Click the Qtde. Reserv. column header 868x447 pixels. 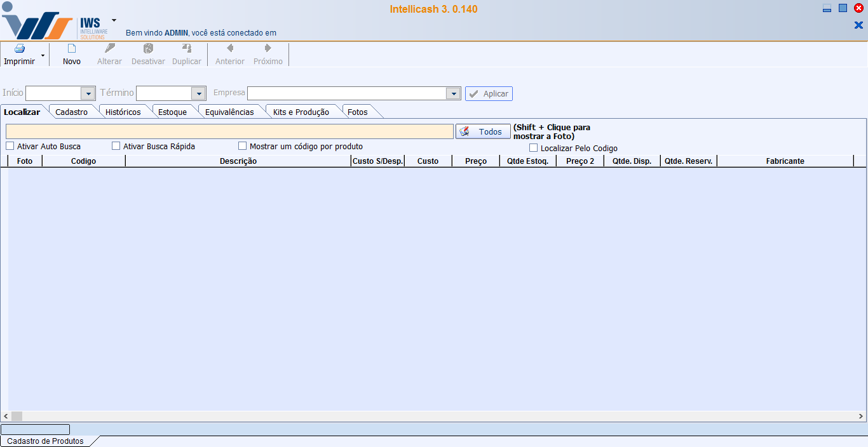tap(689, 161)
